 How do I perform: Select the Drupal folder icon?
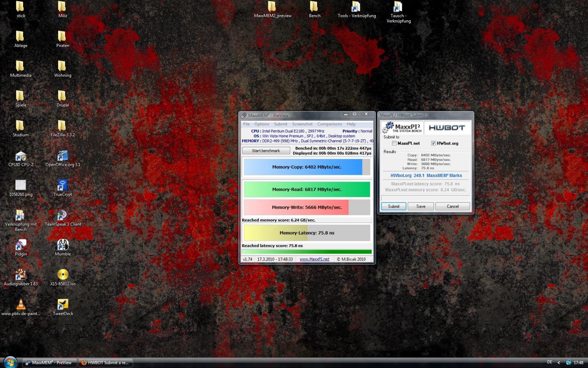click(62, 99)
